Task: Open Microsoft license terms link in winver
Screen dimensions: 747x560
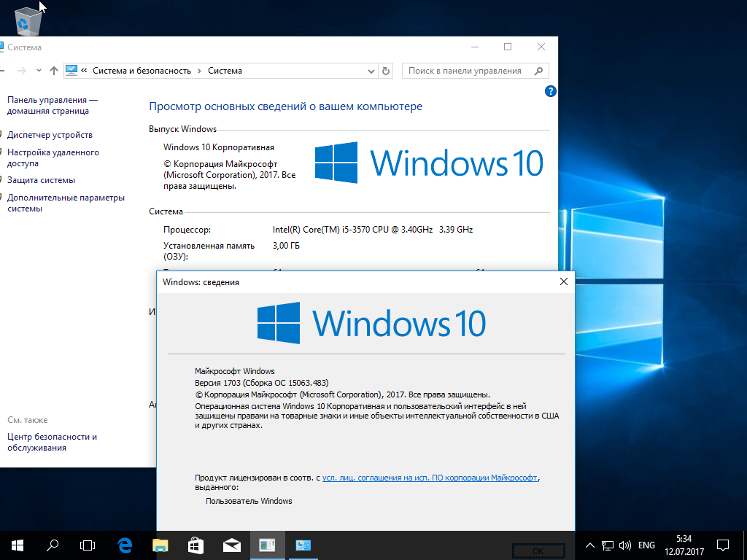Action: [430, 478]
